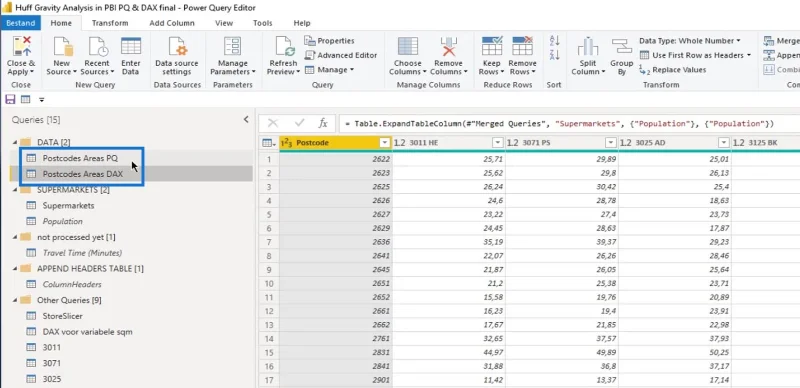Image resolution: width=800 pixels, height=388 pixels.
Task: Collapse the Queries pane with chevron
Action: point(246,119)
